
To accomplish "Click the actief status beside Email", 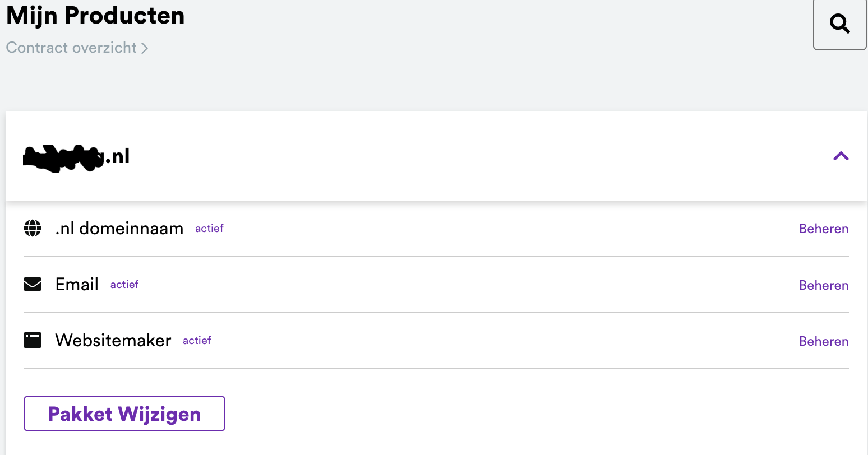I will [x=124, y=285].
